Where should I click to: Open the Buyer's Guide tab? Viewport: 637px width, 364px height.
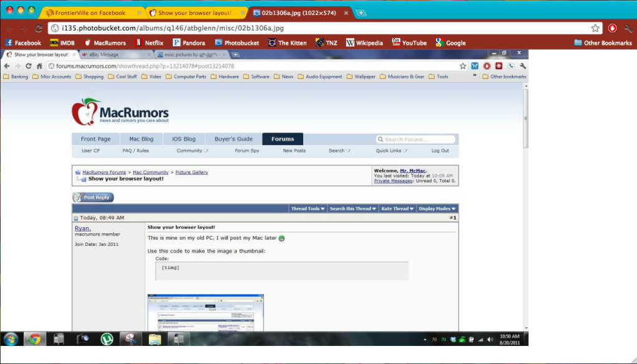pyautogui.click(x=234, y=139)
